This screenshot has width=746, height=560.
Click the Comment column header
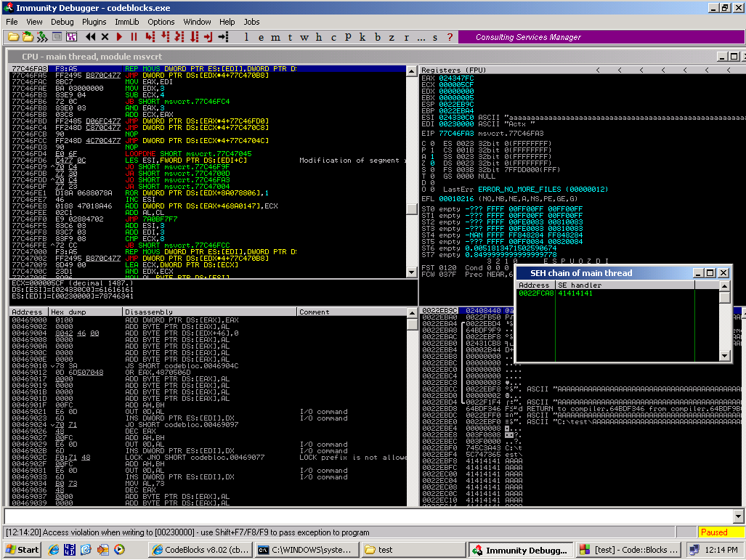click(x=352, y=312)
